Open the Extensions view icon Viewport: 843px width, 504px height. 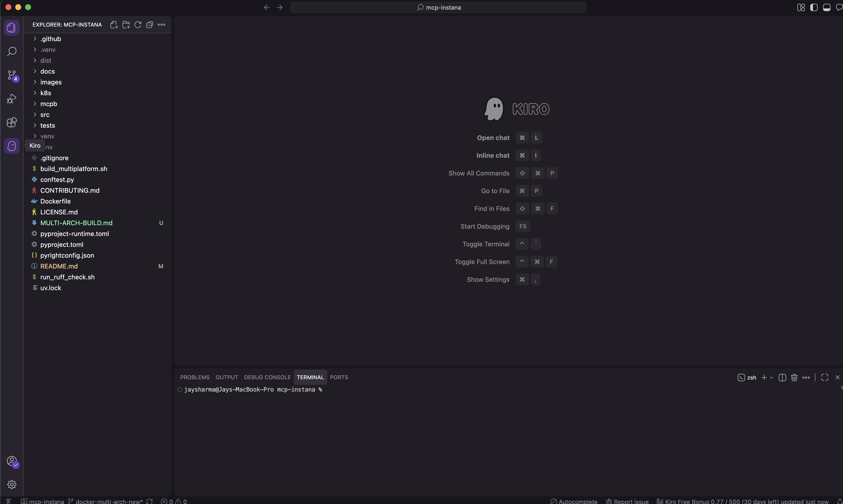click(12, 122)
